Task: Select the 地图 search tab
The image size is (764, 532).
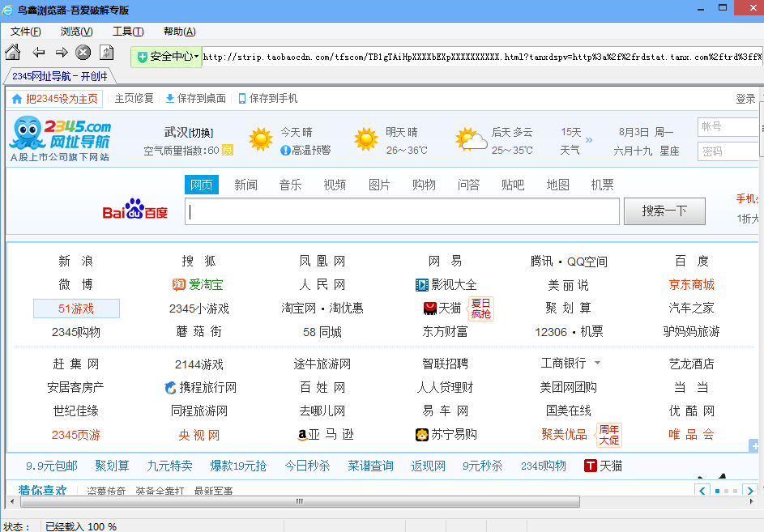Action: (x=558, y=185)
